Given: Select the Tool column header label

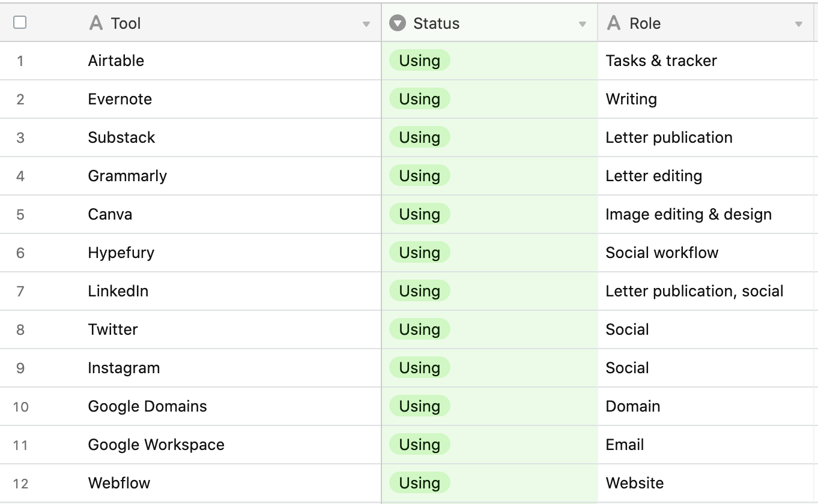Looking at the screenshot, I should click(x=126, y=23).
